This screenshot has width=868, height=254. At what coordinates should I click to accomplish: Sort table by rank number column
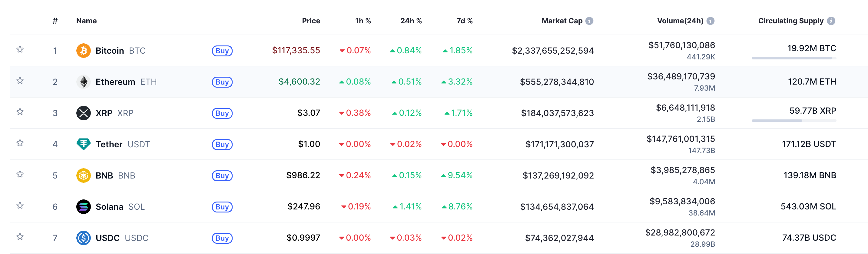click(x=55, y=21)
